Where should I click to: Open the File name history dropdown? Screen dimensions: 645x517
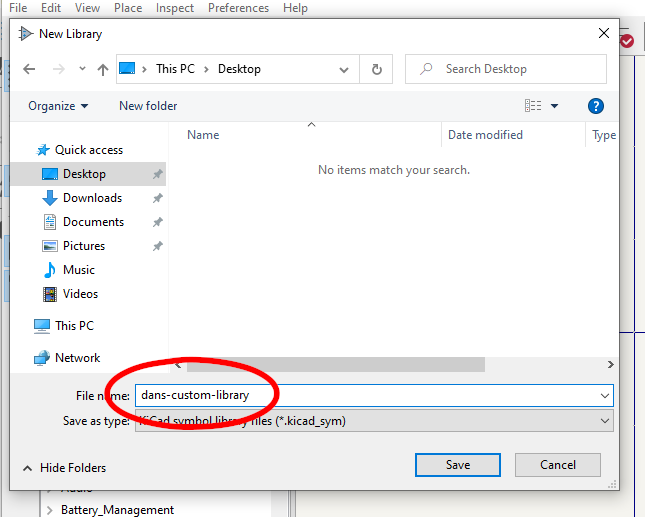pos(604,396)
